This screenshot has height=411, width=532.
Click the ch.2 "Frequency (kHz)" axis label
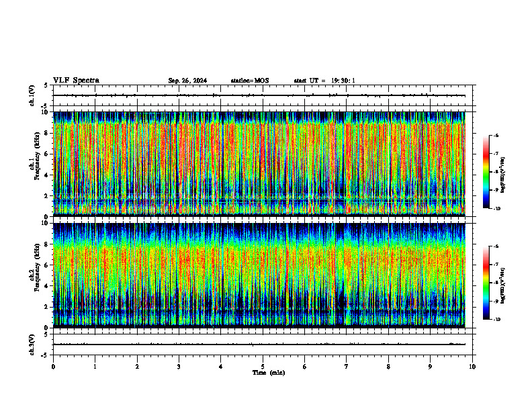pyautogui.click(x=36, y=267)
